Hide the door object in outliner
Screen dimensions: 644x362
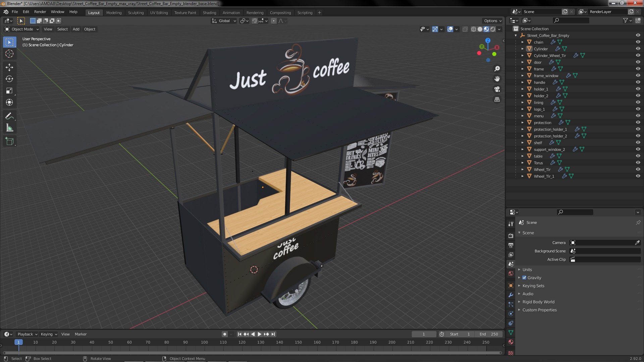(638, 62)
